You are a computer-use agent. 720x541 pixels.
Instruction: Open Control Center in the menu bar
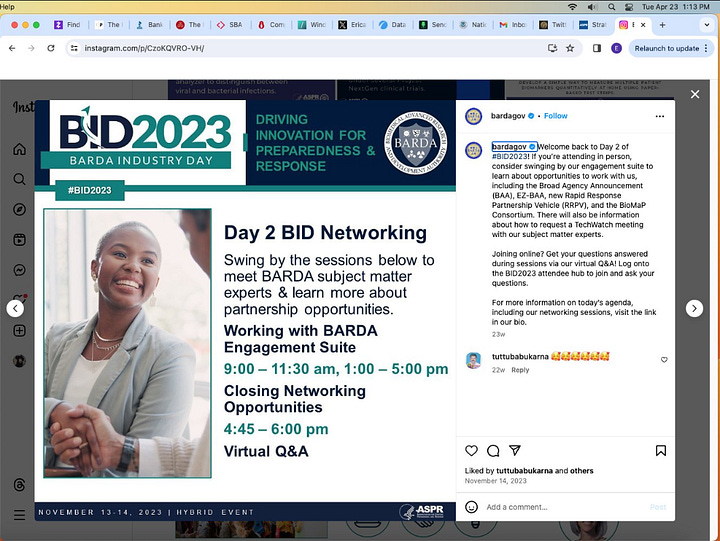pyautogui.click(x=629, y=7)
